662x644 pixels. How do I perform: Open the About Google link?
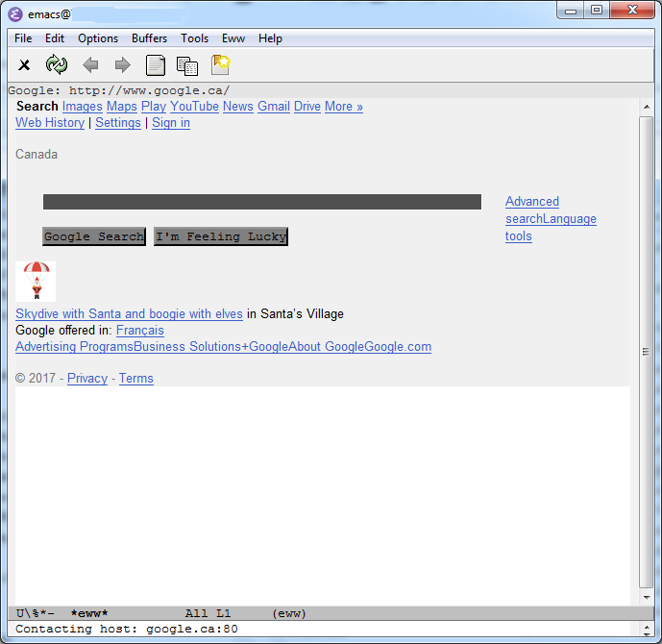click(x=326, y=347)
